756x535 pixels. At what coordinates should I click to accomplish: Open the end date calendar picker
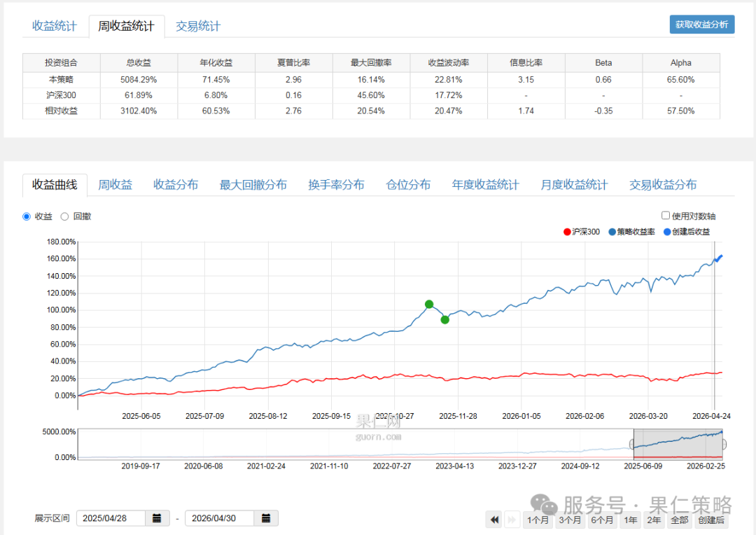[x=266, y=518]
